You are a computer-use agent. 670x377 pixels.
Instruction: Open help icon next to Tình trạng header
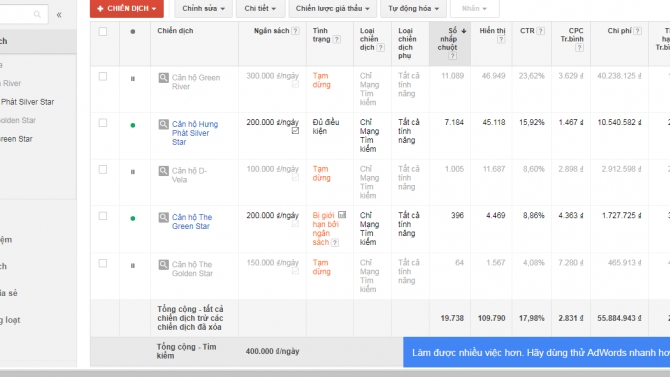(337, 39)
